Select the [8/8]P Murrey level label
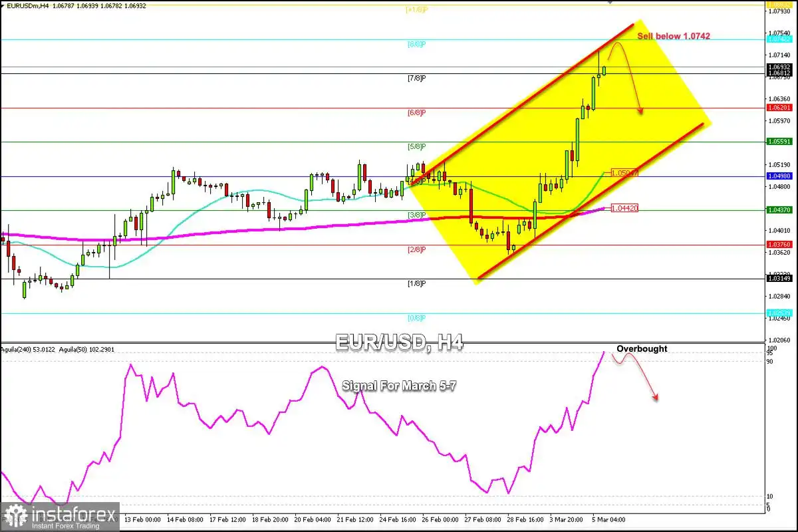This screenshot has width=798, height=532. pos(416,44)
